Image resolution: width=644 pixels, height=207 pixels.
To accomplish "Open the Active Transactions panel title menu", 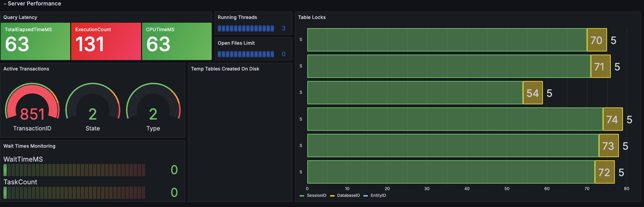I will pos(26,69).
